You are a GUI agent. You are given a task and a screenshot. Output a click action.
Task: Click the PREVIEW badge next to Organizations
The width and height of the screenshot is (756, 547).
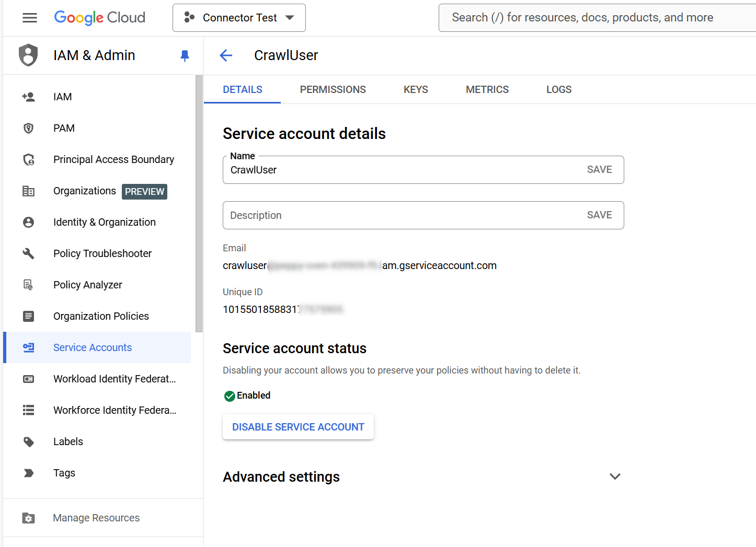(144, 192)
